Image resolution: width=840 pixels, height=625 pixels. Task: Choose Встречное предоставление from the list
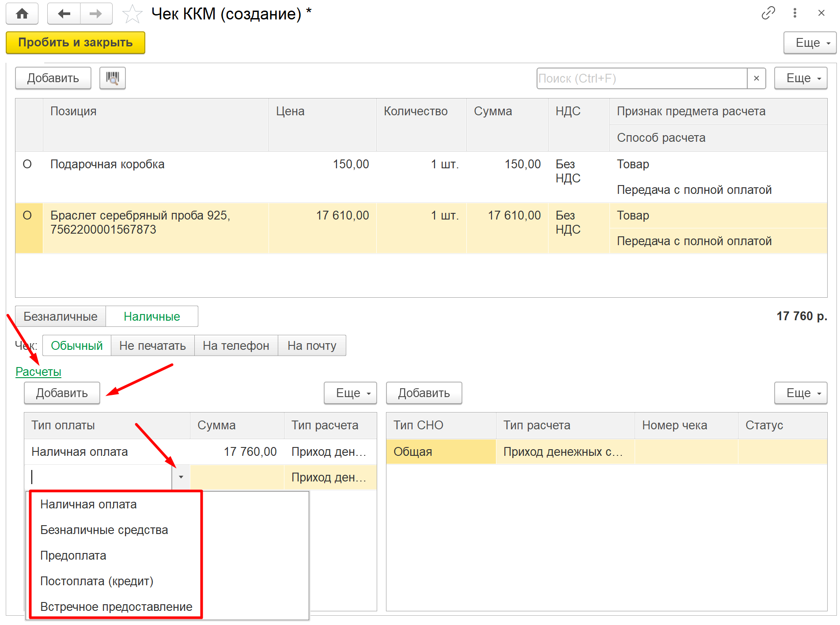tap(116, 607)
